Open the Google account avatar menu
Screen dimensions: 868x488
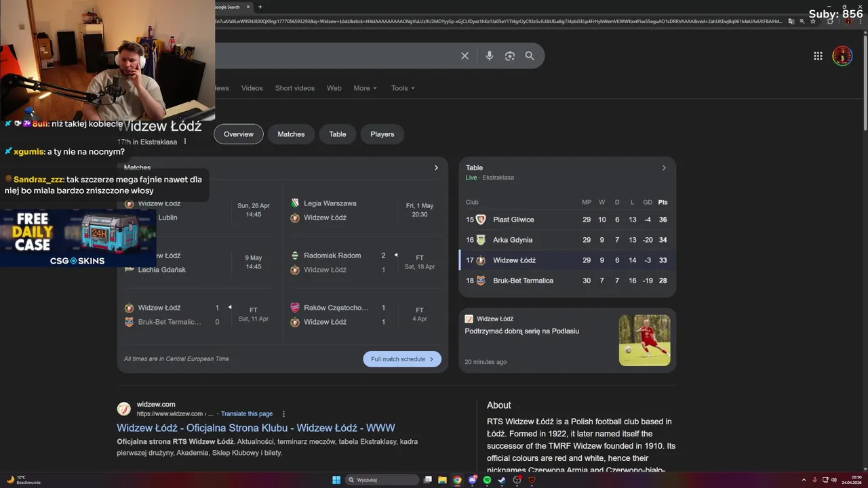point(842,56)
